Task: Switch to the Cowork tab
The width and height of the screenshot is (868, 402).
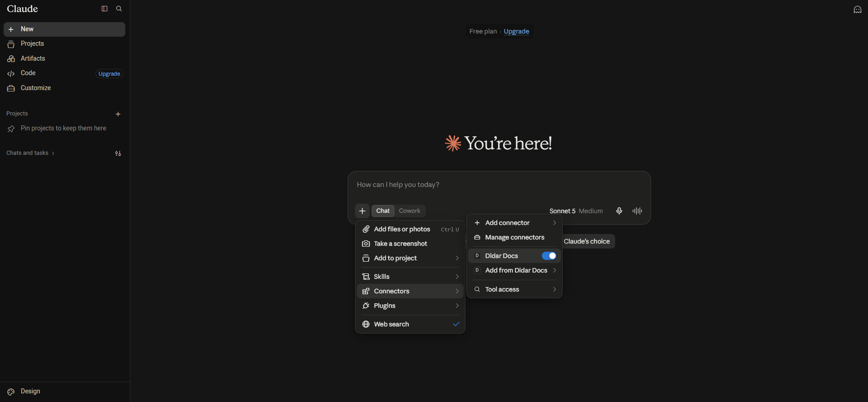Action: click(409, 211)
